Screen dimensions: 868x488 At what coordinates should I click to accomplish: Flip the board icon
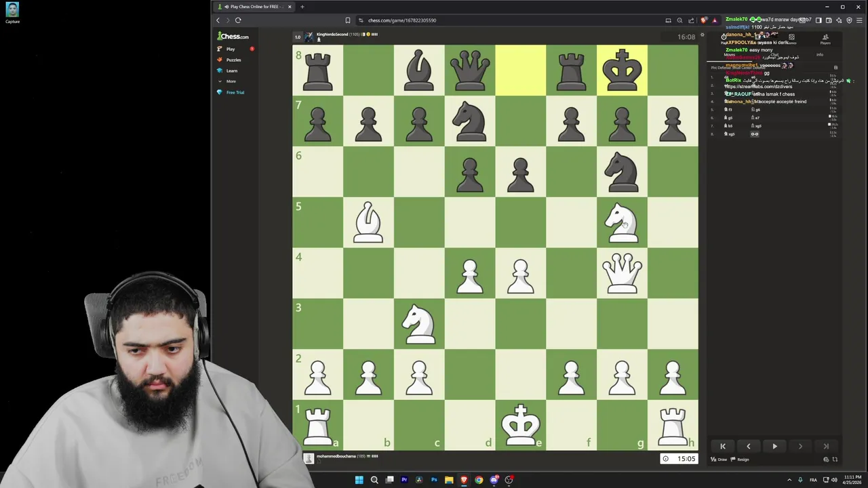[x=835, y=460]
